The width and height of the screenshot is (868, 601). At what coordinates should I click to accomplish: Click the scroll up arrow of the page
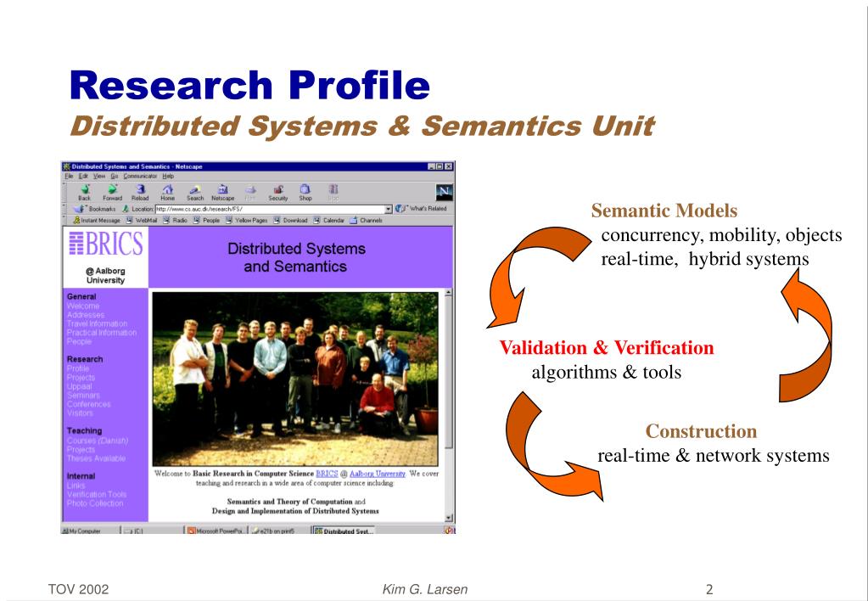(x=448, y=293)
